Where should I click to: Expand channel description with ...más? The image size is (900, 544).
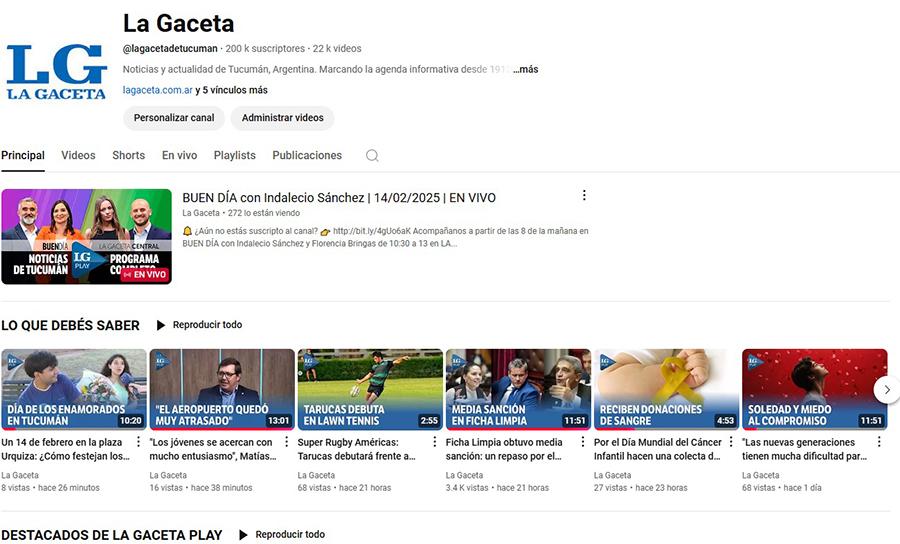526,70
